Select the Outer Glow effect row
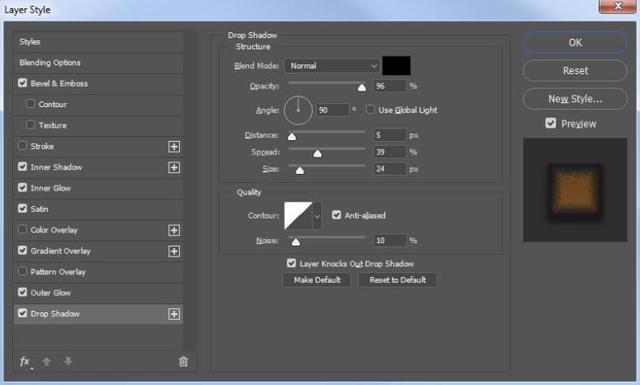The image size is (640, 385). pyautogui.click(x=98, y=293)
